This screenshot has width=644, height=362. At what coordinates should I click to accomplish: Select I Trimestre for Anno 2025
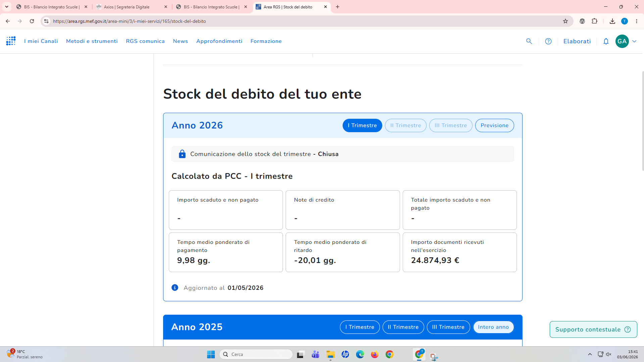tap(360, 327)
